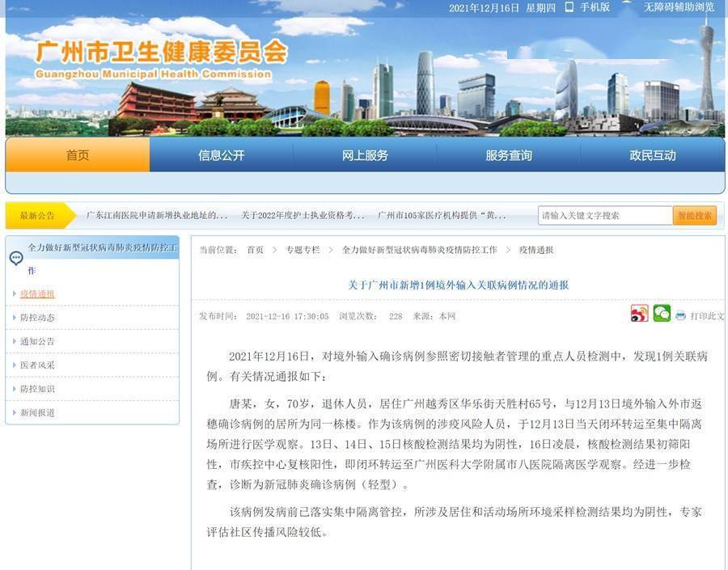The width and height of the screenshot is (728, 570).
Task: Click article title 关于广州市新增1例境外输入关联病例情况的通报
Action: (459, 285)
